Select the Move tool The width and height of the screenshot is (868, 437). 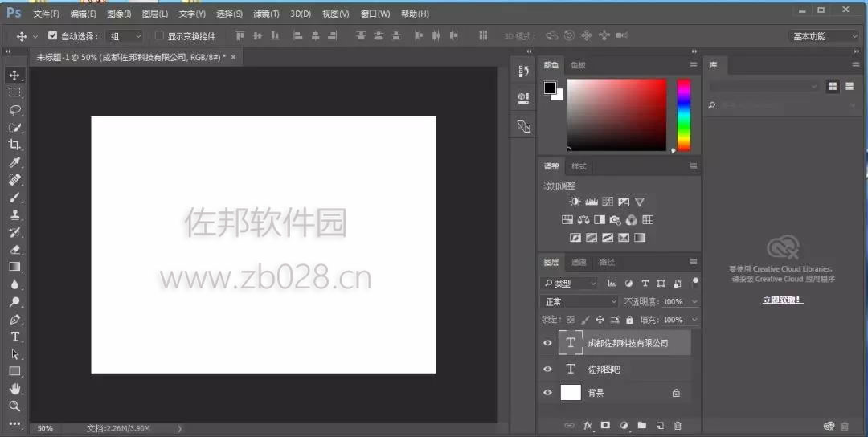(x=15, y=75)
